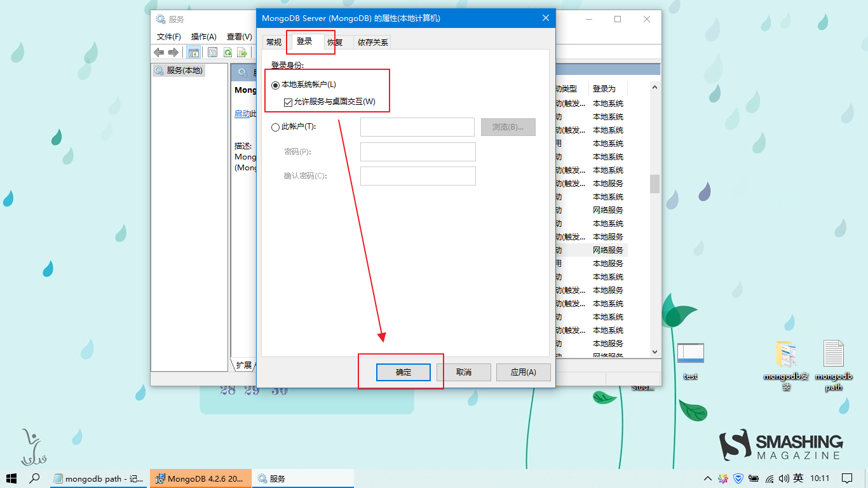Switch to 服务 taskbar item
The image size is (868, 488).
click(302, 478)
